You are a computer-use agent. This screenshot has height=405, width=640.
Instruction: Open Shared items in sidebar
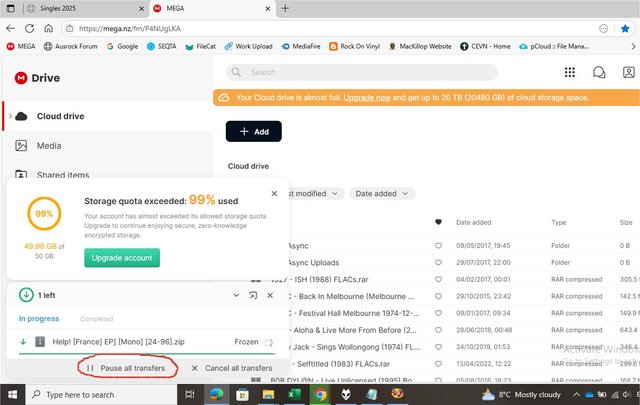click(63, 175)
